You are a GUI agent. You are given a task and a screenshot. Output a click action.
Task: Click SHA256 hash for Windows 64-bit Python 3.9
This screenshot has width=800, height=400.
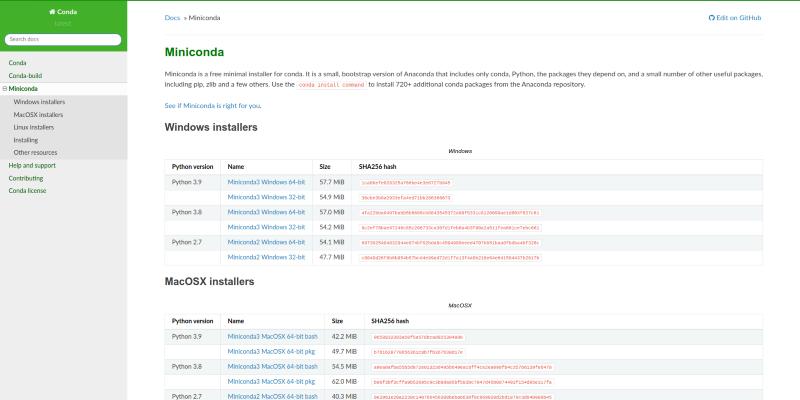(x=406, y=183)
